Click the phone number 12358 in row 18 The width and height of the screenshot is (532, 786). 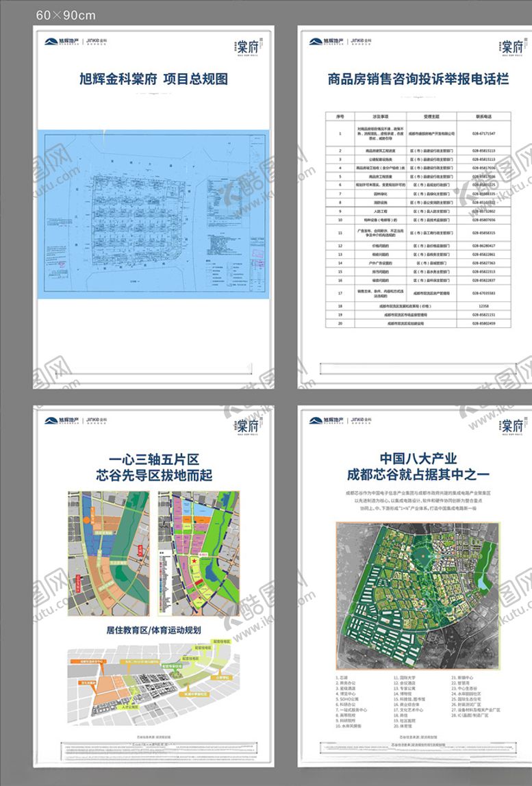[484, 306]
